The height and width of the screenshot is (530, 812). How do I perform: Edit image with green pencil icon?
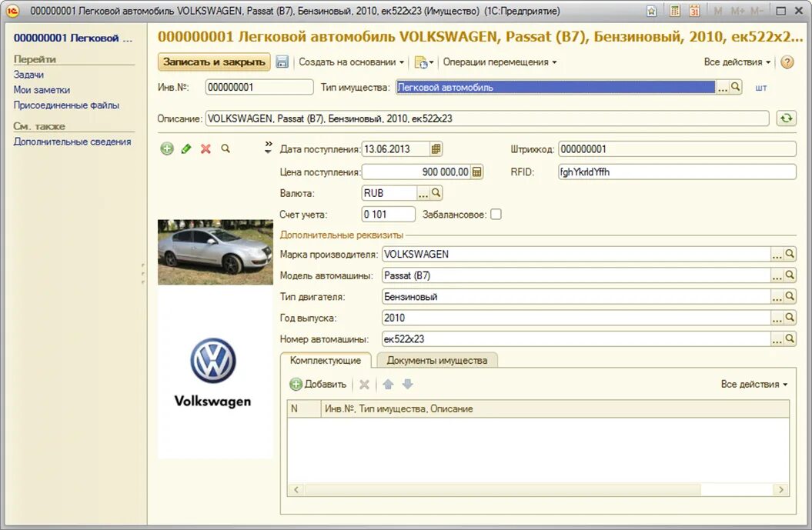(186, 149)
